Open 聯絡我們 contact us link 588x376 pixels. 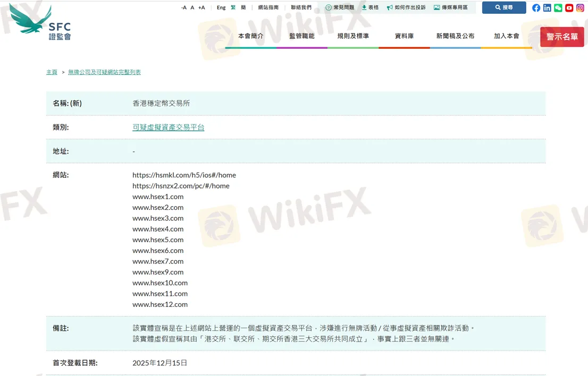301,7
